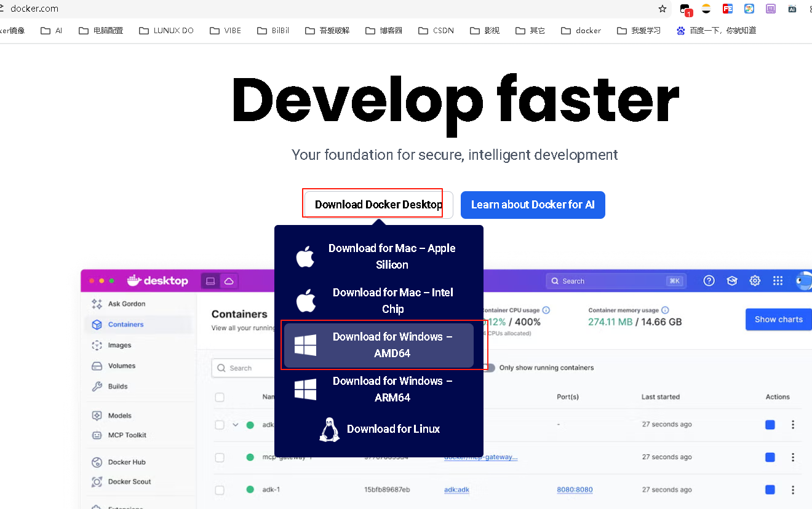Open the adk:adk image link
The image size is (812, 509).
[x=457, y=490]
